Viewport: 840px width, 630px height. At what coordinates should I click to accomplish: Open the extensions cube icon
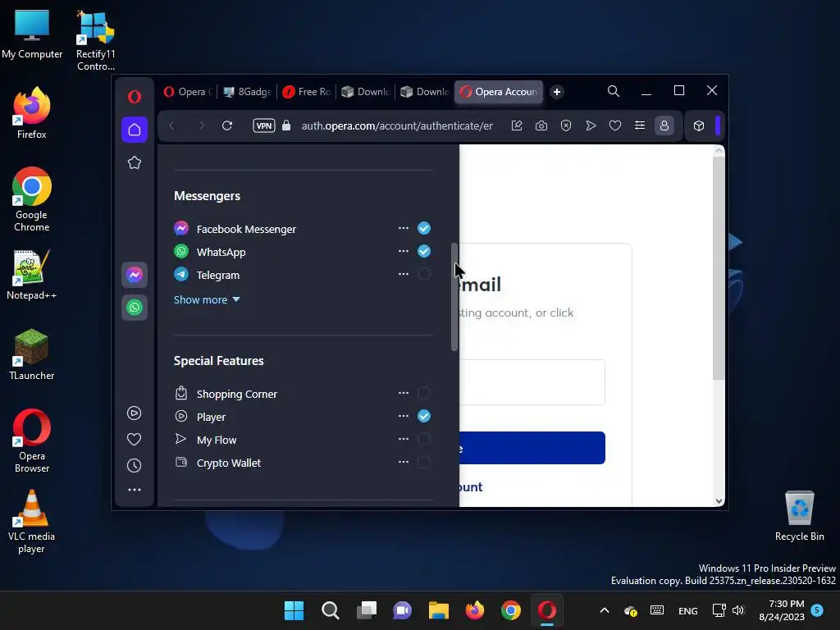point(699,126)
